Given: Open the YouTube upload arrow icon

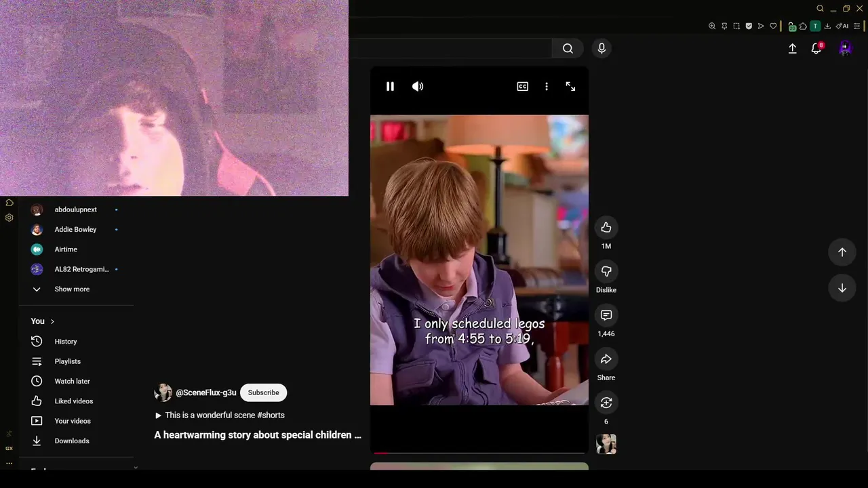Looking at the screenshot, I should pyautogui.click(x=792, y=48).
